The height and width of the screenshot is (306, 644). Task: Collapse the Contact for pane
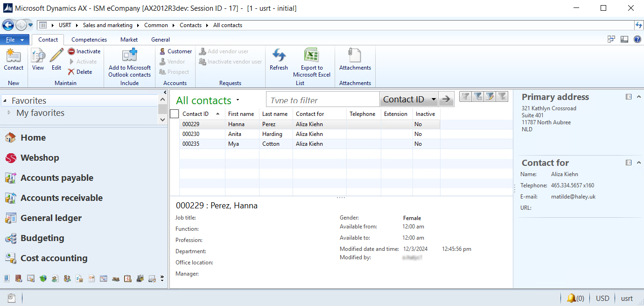click(x=638, y=163)
